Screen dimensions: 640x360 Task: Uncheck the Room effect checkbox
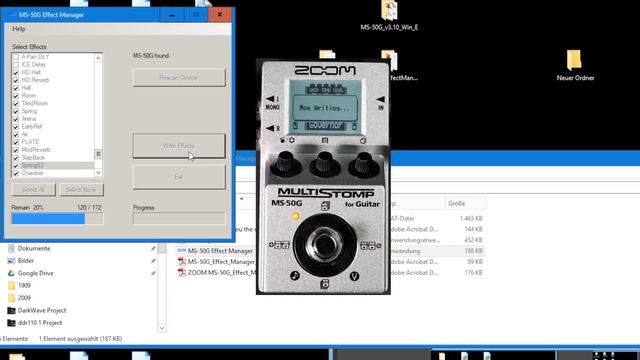pos(16,96)
